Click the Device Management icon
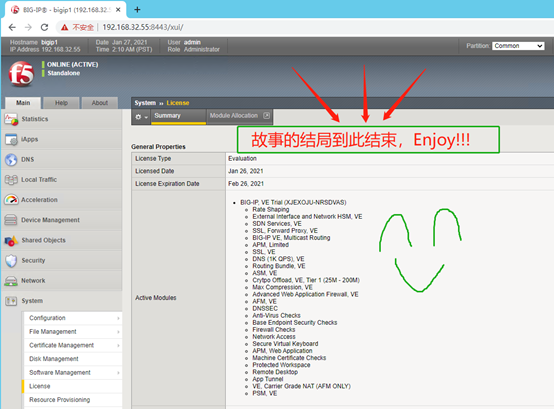The width and height of the screenshot is (554, 409). tap(11, 220)
